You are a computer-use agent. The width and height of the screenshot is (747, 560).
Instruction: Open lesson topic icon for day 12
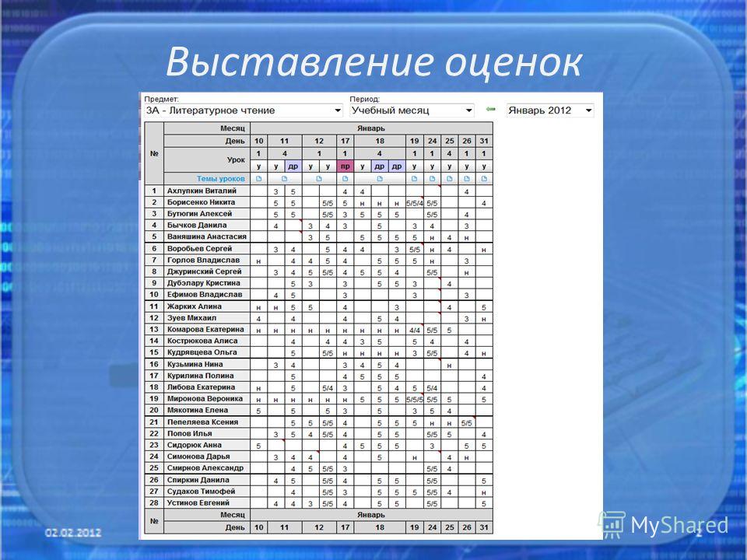[x=319, y=179]
